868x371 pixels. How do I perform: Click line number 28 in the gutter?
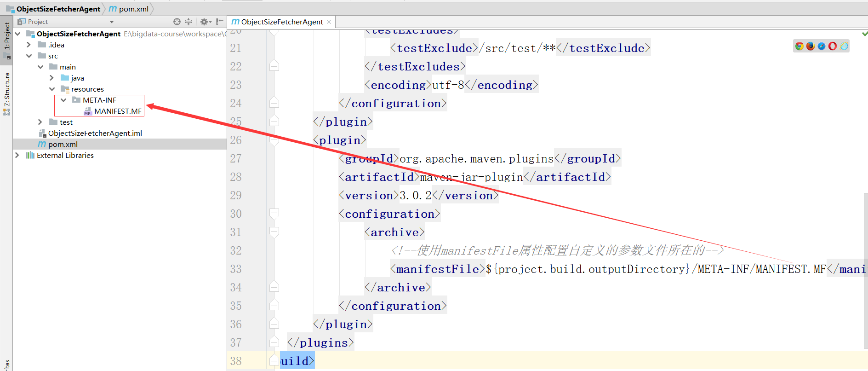(x=236, y=177)
